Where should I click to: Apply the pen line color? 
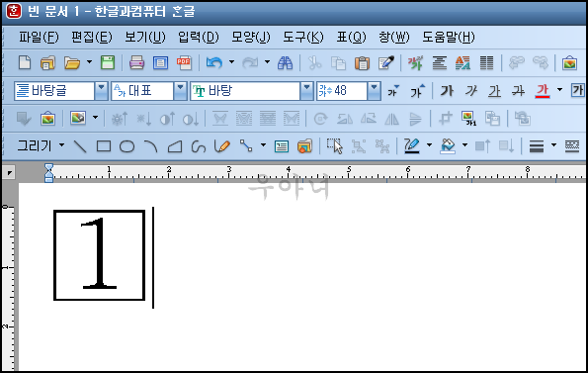[x=412, y=146]
